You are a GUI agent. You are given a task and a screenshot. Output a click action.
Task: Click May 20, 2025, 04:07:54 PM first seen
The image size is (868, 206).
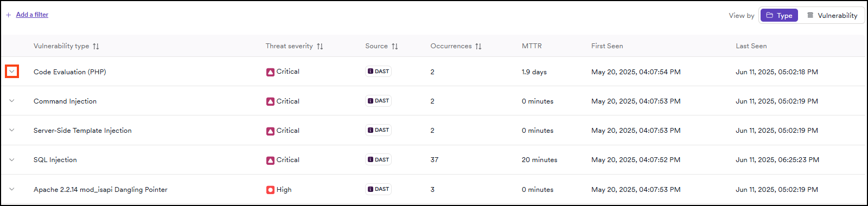(x=636, y=72)
